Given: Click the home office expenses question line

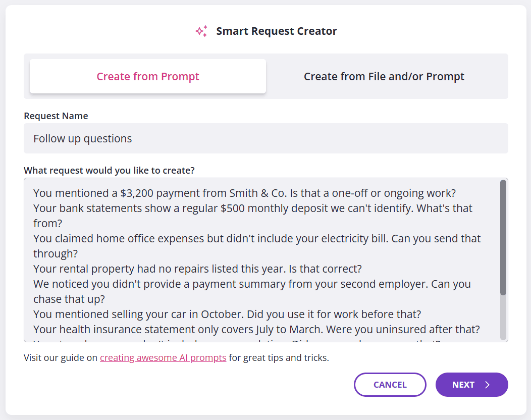Looking at the screenshot, I should point(256,238).
